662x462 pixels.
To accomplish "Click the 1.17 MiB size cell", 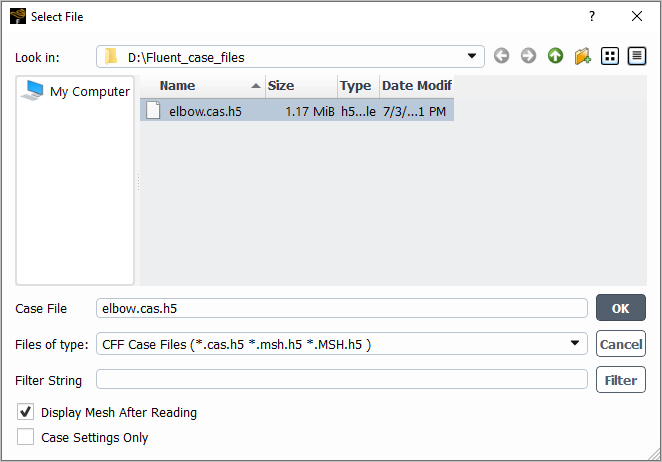I will pyautogui.click(x=309, y=111).
